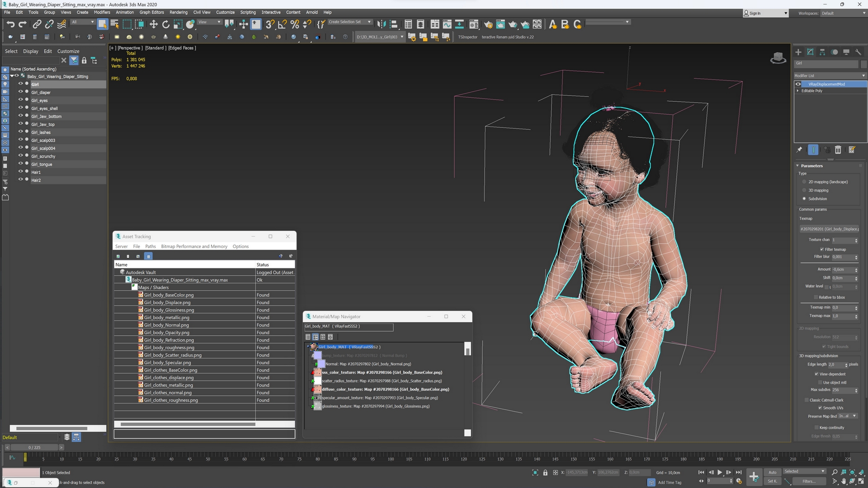Collapse the Baby_Girl_Wearing_Diaper_Sitting tree node
This screenshot has width=868, height=488.
coord(12,76)
